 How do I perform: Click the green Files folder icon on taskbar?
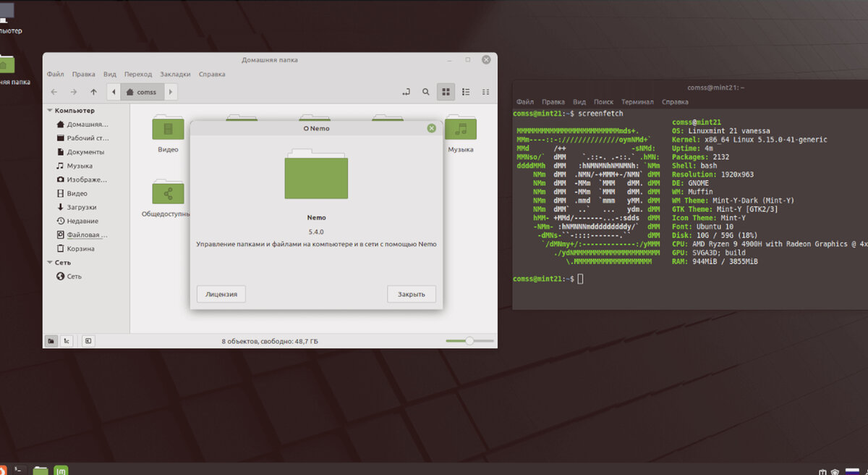pos(41,470)
